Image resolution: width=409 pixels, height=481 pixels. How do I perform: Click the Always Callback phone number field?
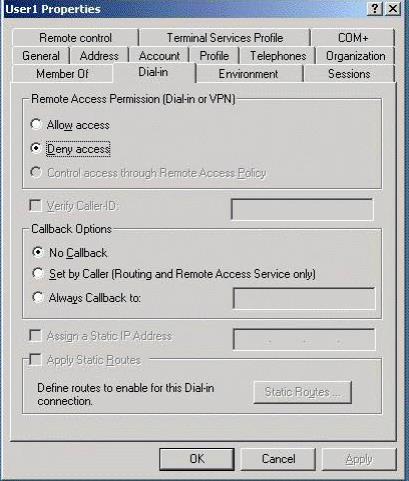304,299
